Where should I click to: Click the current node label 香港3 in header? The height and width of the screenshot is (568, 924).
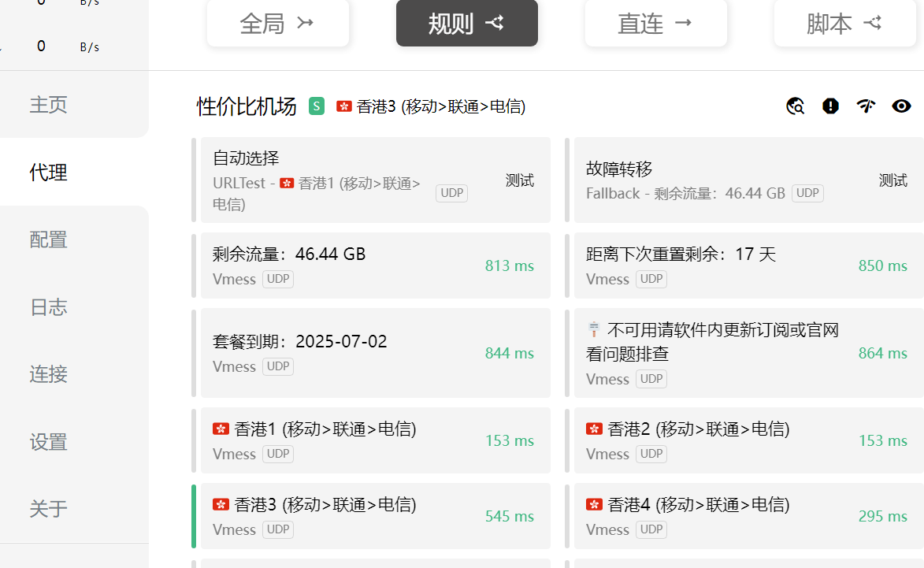tap(441, 106)
